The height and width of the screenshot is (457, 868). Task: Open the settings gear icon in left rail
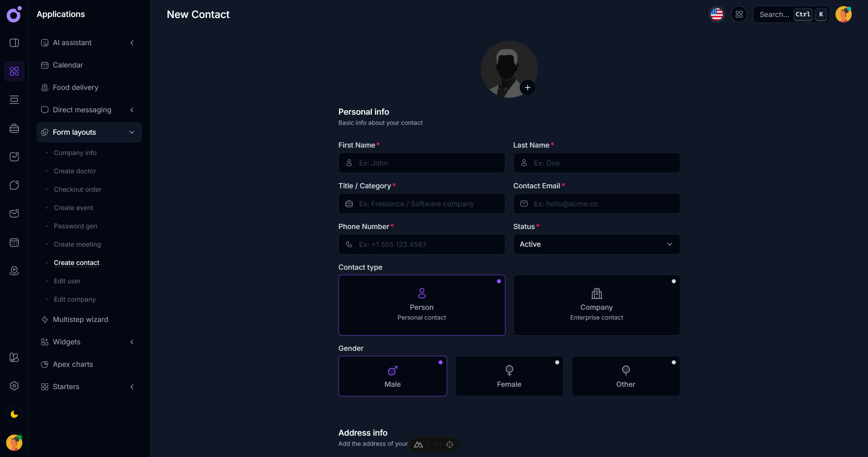coord(14,386)
